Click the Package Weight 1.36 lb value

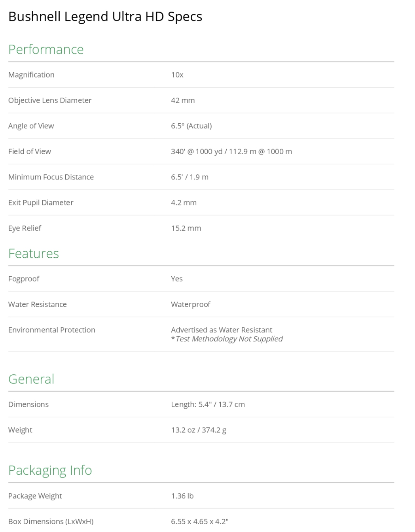[182, 496]
